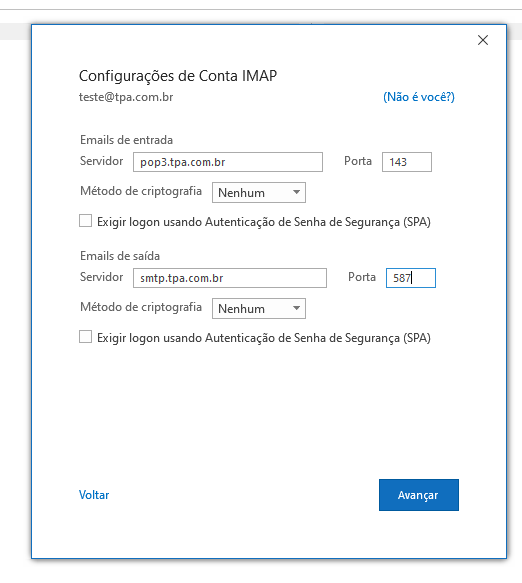The image size is (522, 583).
Task: Focus the outgoing server field smtp.tpa.com.br
Action: click(x=230, y=278)
